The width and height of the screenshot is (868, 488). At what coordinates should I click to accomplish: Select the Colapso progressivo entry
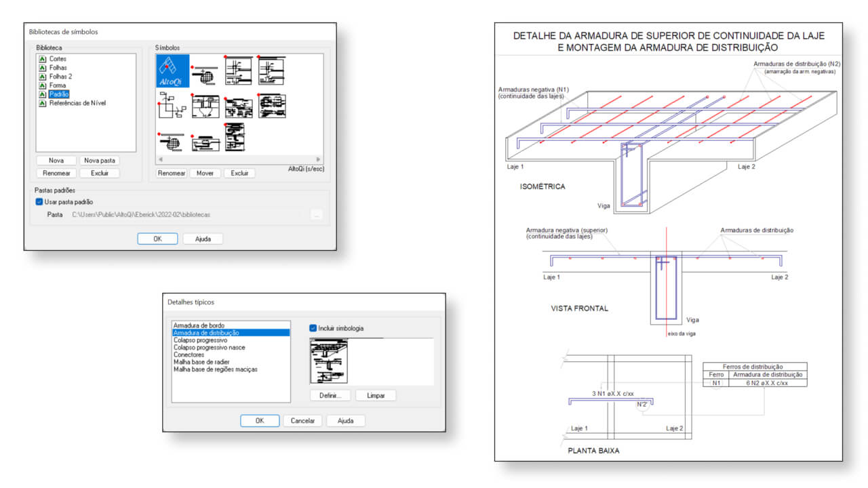[231, 340]
